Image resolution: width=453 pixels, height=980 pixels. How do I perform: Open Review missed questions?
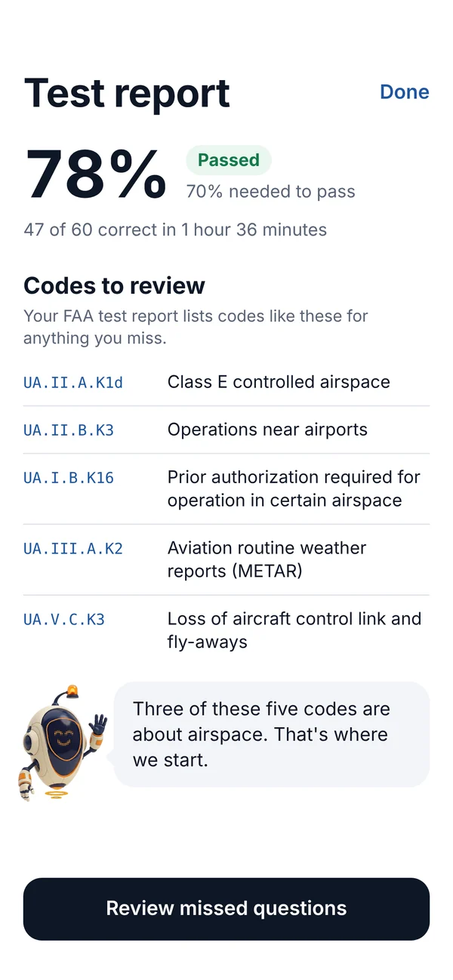click(x=226, y=908)
